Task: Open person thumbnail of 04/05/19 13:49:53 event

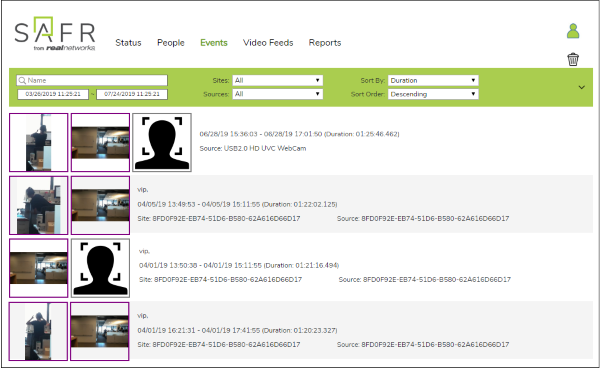Action: click(39, 205)
